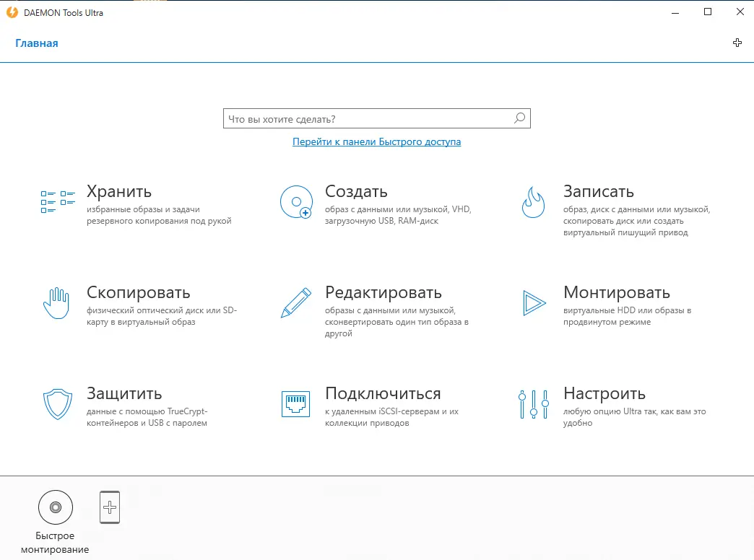Viewport: 754px width, 560px height.
Task: Open панель Быстрого доступа link
Action: [376, 142]
